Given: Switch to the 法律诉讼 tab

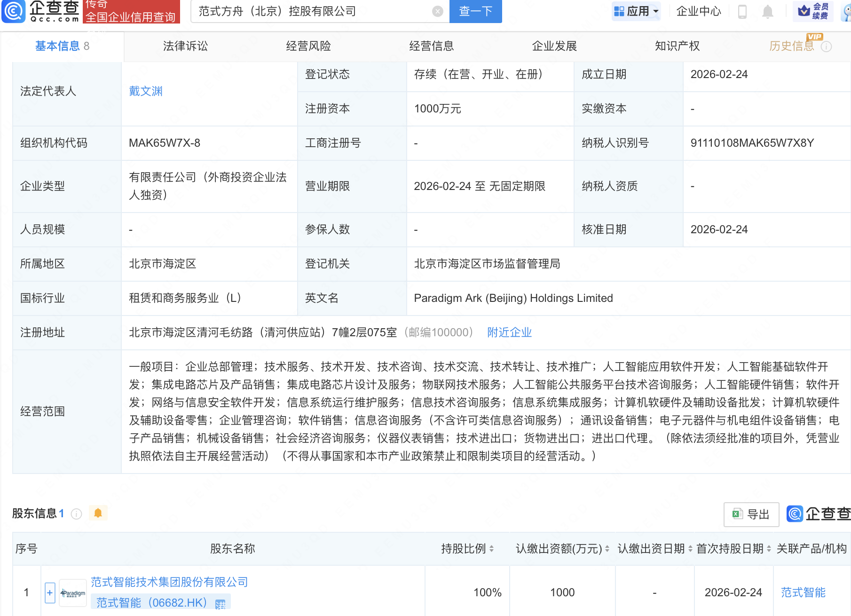Looking at the screenshot, I should pyautogui.click(x=185, y=46).
